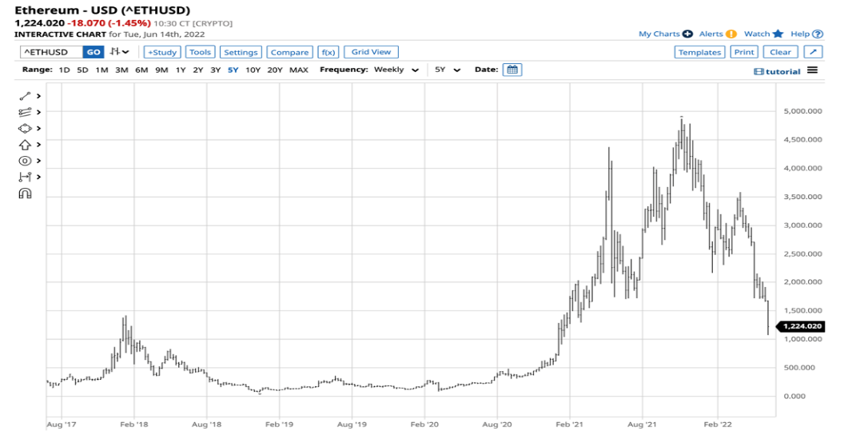This screenshot has width=868, height=443.
Task: Set range to 1Y
Action: tap(181, 70)
